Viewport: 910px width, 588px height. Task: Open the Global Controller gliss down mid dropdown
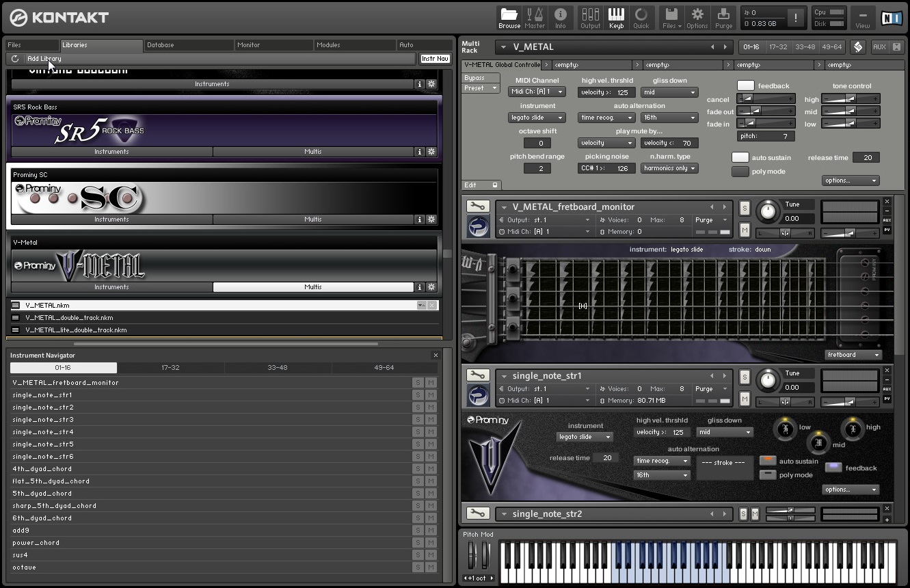click(669, 92)
